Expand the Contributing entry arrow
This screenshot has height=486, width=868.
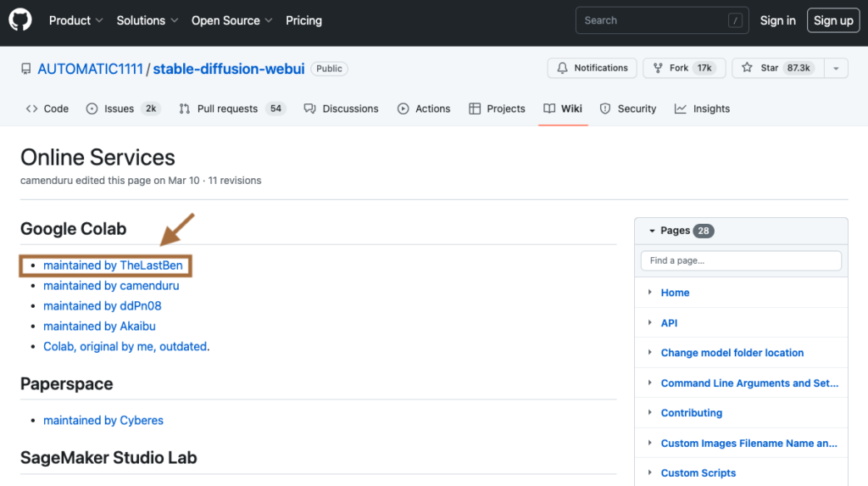point(650,413)
